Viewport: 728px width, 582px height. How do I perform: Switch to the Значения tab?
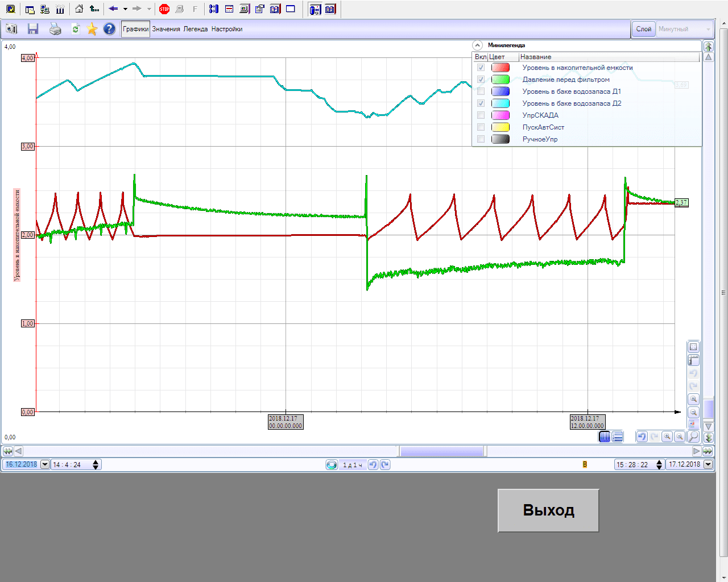tap(166, 29)
